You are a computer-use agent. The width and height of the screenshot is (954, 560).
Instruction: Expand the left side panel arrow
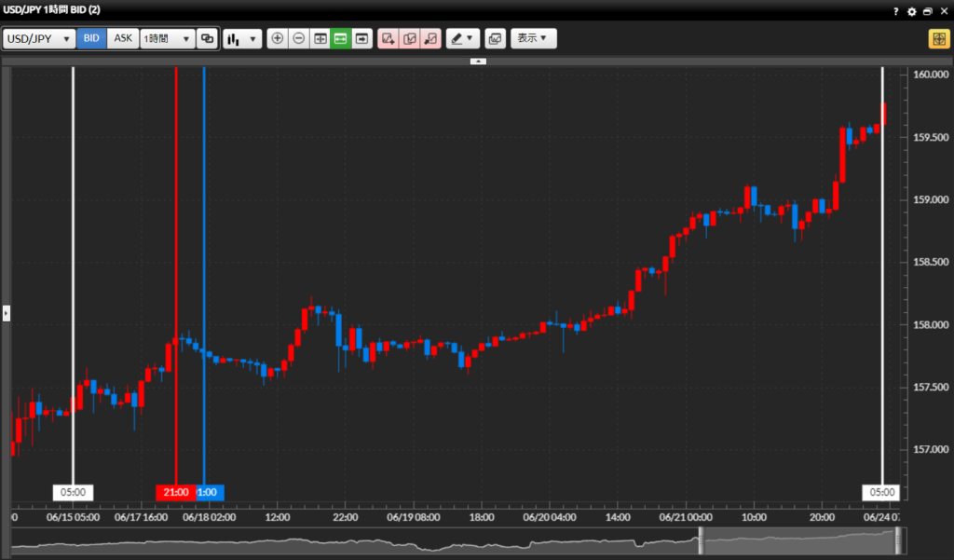coord(6,313)
